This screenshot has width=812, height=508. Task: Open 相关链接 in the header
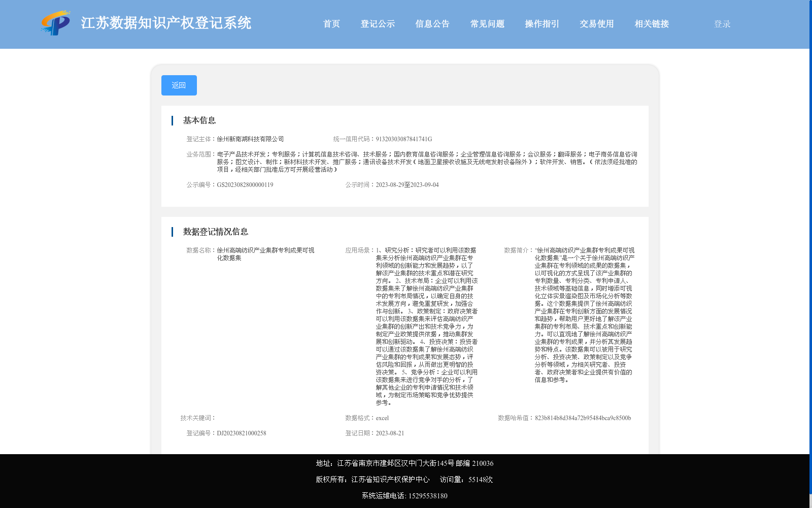pos(652,24)
